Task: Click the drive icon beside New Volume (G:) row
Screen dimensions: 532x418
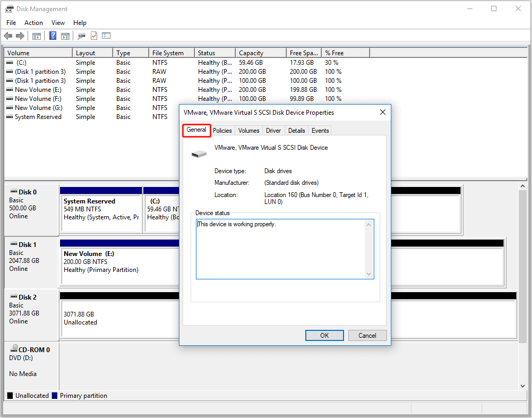Action: tap(10, 108)
